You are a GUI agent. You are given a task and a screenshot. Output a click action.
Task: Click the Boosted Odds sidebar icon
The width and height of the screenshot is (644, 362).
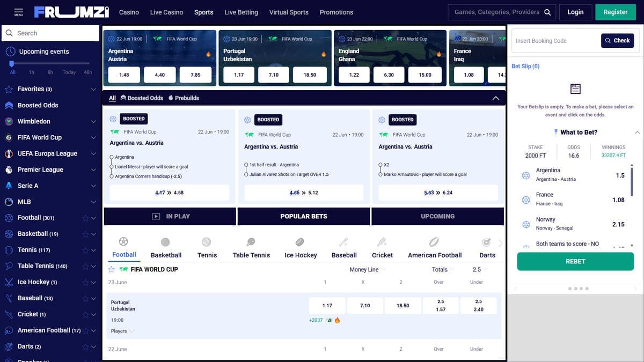9,105
